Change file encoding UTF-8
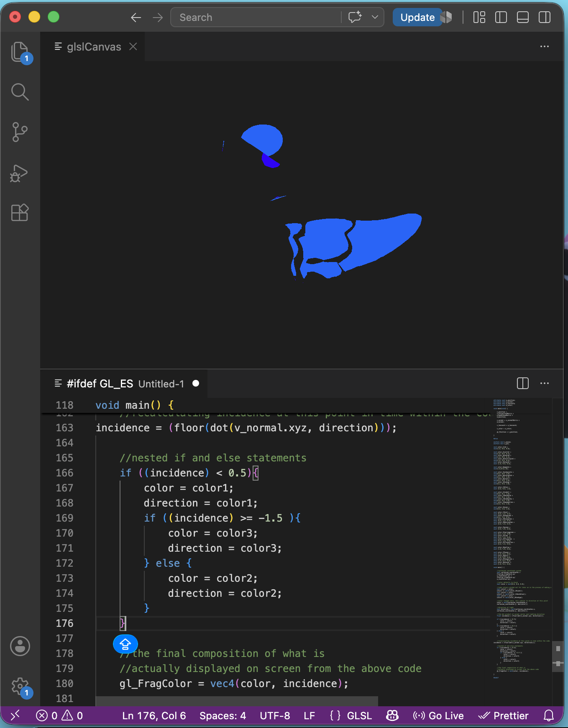The width and height of the screenshot is (568, 728). [x=275, y=716]
